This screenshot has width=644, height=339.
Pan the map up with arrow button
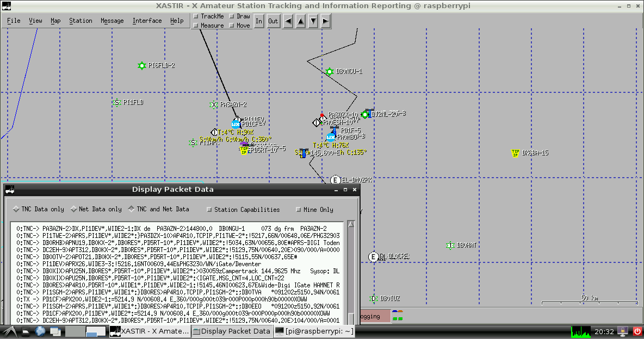(x=300, y=21)
